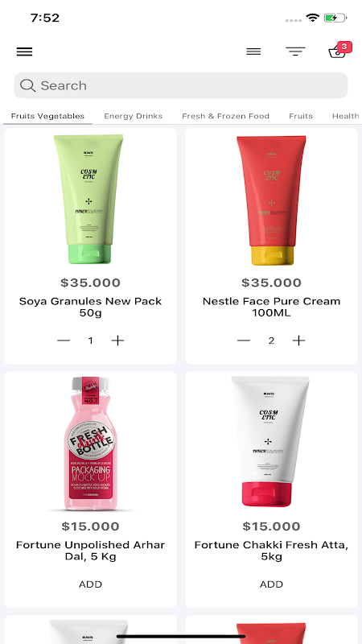Viewport: 362px width, 644px height.
Task: Select the Fruits category tab
Action: coord(301,116)
